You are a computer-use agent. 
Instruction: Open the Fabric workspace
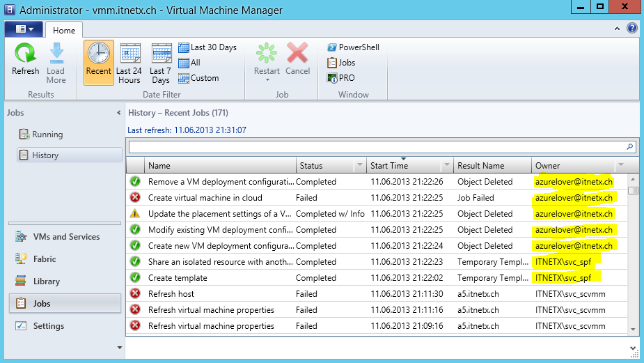45,259
